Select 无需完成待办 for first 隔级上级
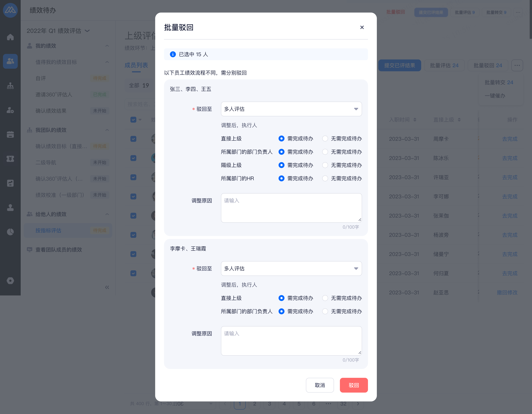 [x=325, y=165]
